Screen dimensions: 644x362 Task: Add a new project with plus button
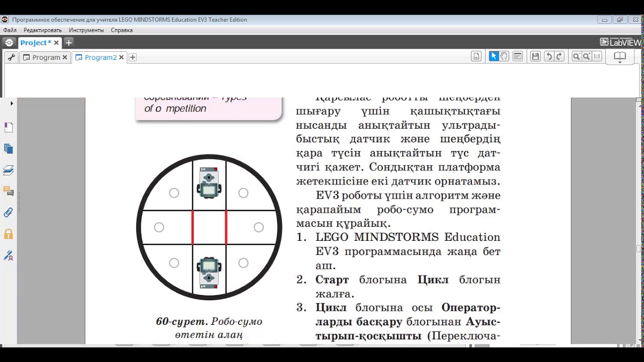click(x=69, y=43)
